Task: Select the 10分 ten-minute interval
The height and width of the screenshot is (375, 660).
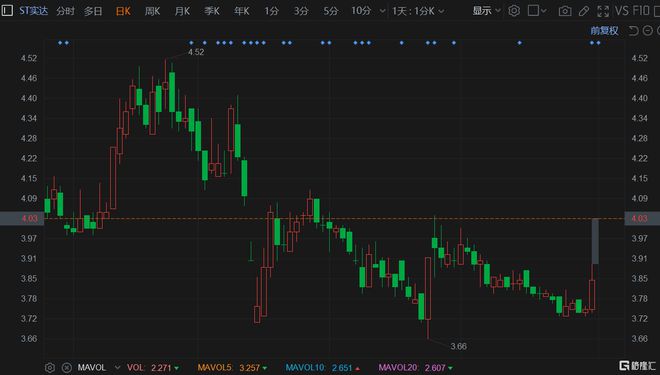Action: coord(361,11)
